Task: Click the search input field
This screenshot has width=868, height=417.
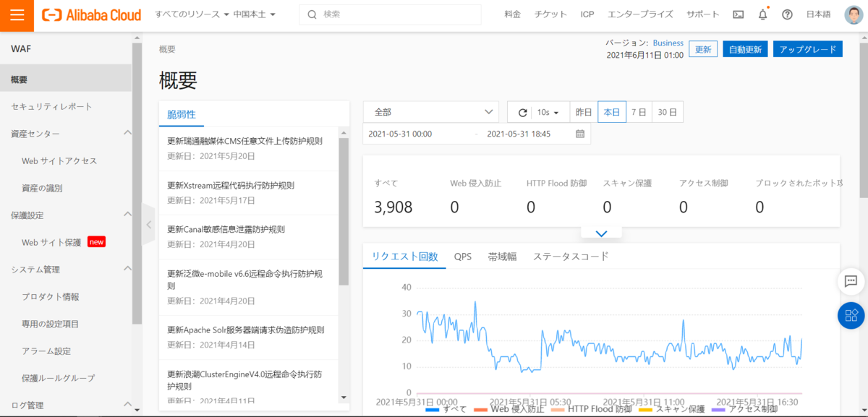Action: click(x=391, y=14)
